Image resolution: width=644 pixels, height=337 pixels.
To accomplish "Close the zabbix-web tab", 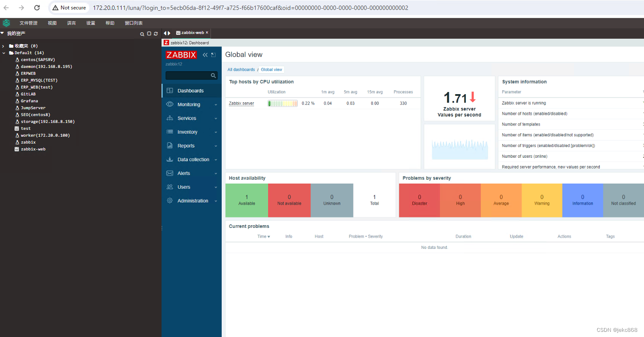I will click(207, 33).
